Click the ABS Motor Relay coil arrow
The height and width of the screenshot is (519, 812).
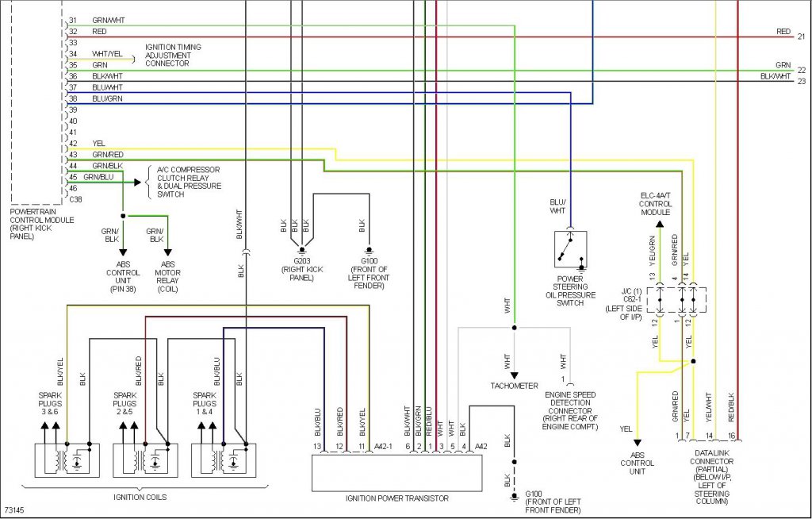168,252
